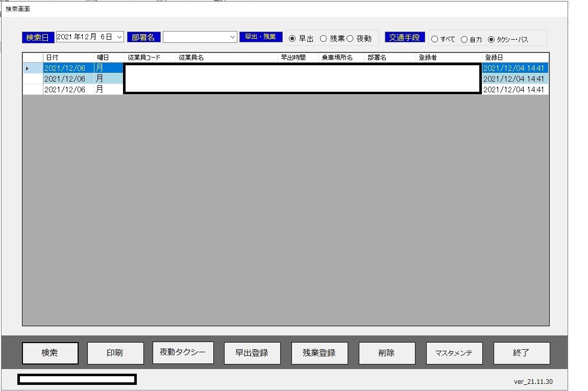Click the first row's 月 weekday cell

109,68
